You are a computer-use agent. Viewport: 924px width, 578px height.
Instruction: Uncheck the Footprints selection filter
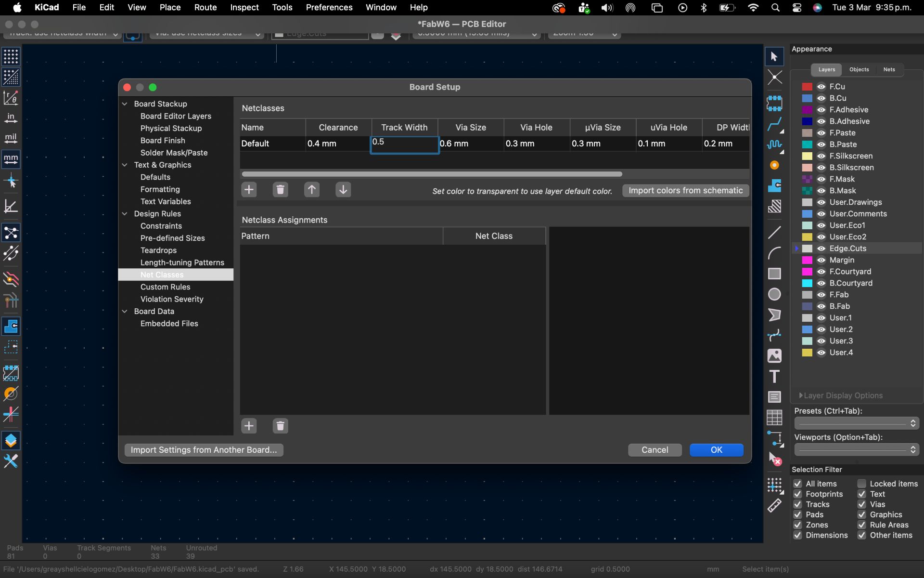(798, 494)
